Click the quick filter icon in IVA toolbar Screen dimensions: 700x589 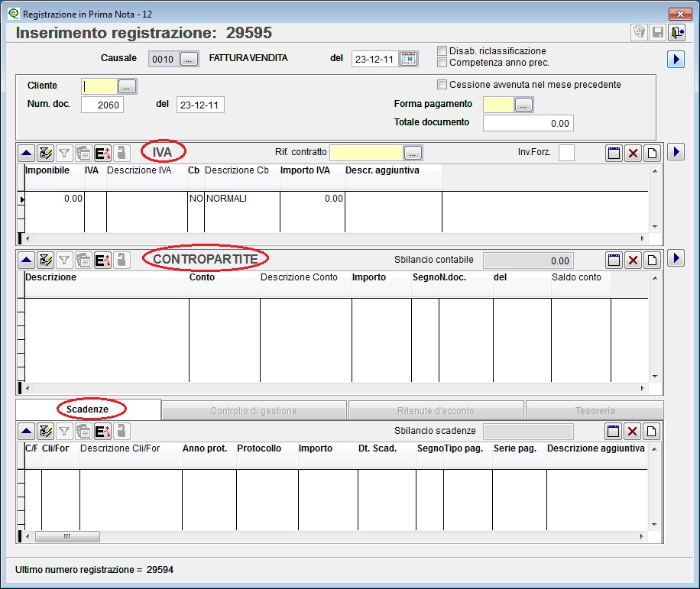pyautogui.click(x=45, y=154)
